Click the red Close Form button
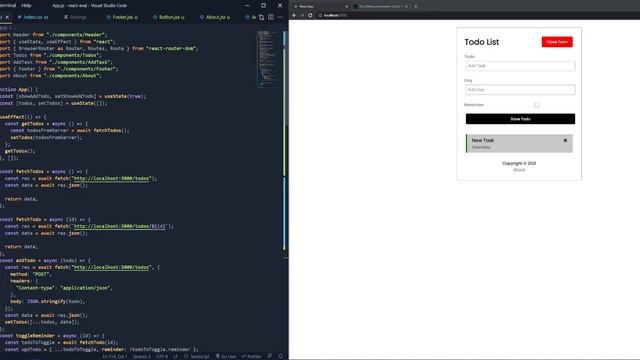 tap(557, 42)
